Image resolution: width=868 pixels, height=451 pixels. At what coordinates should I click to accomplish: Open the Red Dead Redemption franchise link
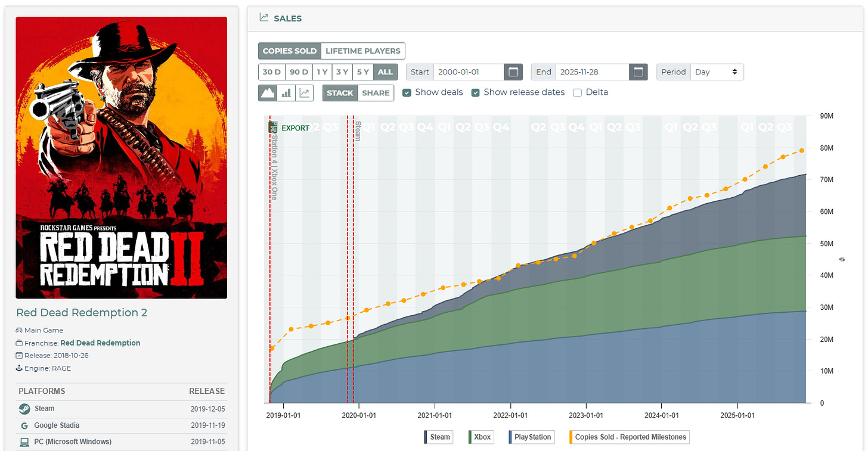[101, 343]
